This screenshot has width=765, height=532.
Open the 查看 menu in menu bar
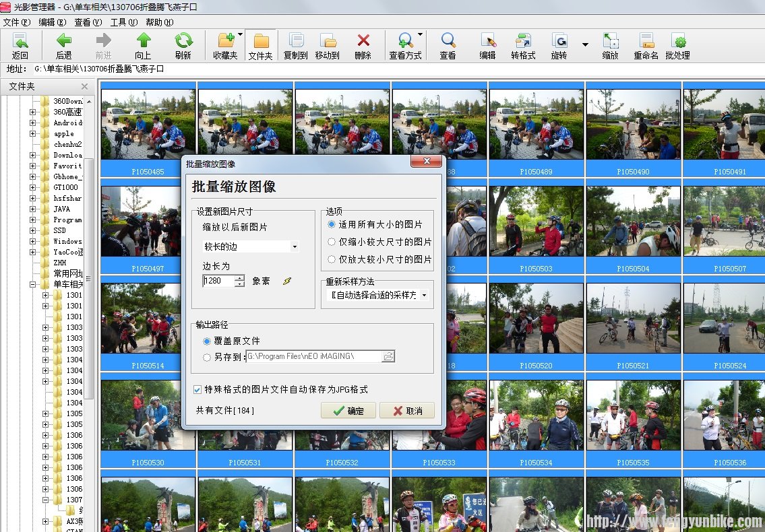[86, 22]
